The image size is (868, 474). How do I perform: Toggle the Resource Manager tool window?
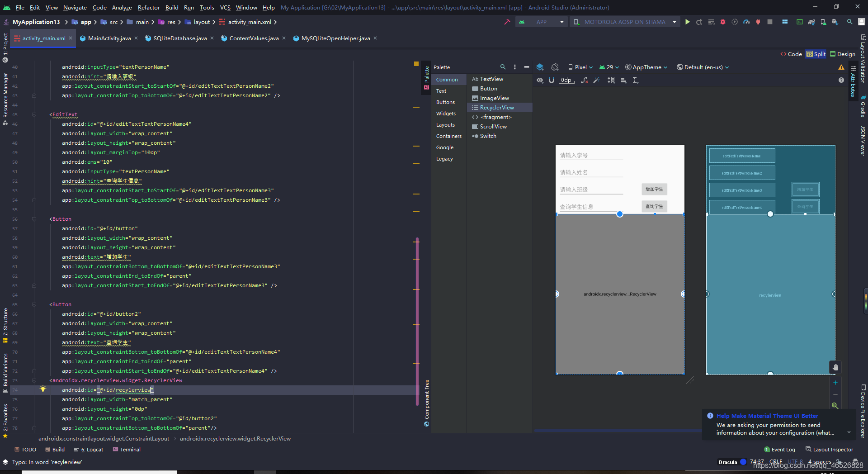coord(5,99)
